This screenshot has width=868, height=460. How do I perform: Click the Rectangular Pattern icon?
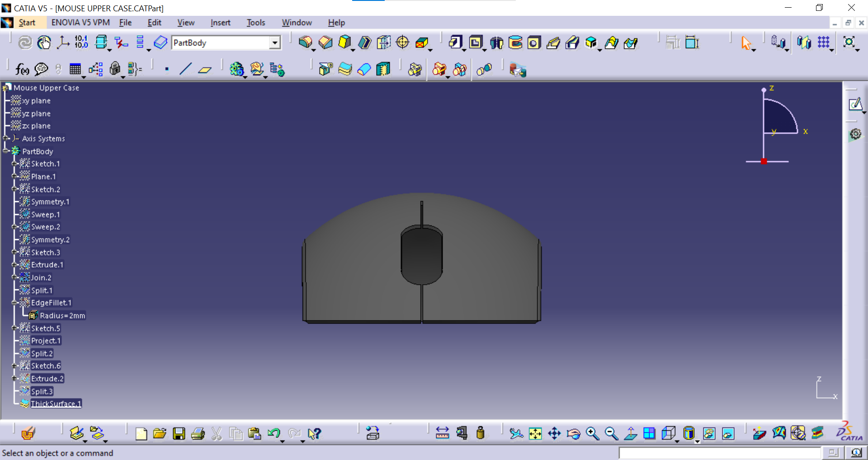point(823,42)
